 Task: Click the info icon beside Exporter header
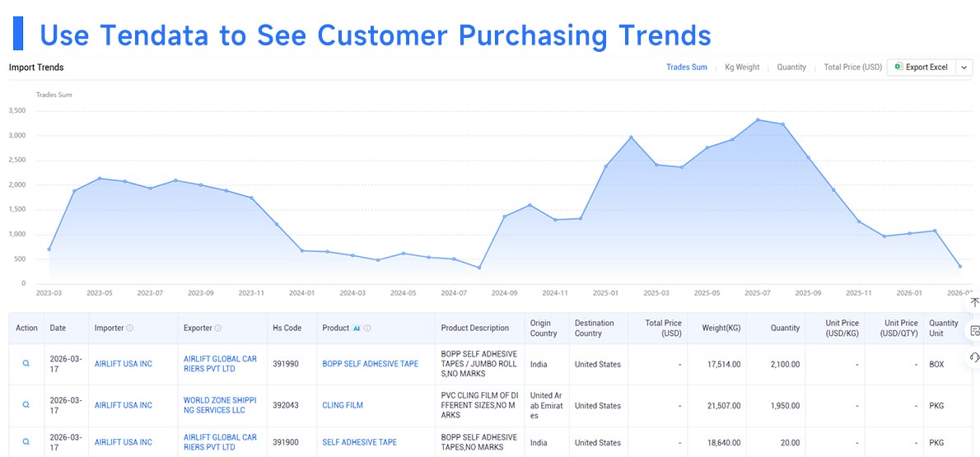(x=218, y=328)
